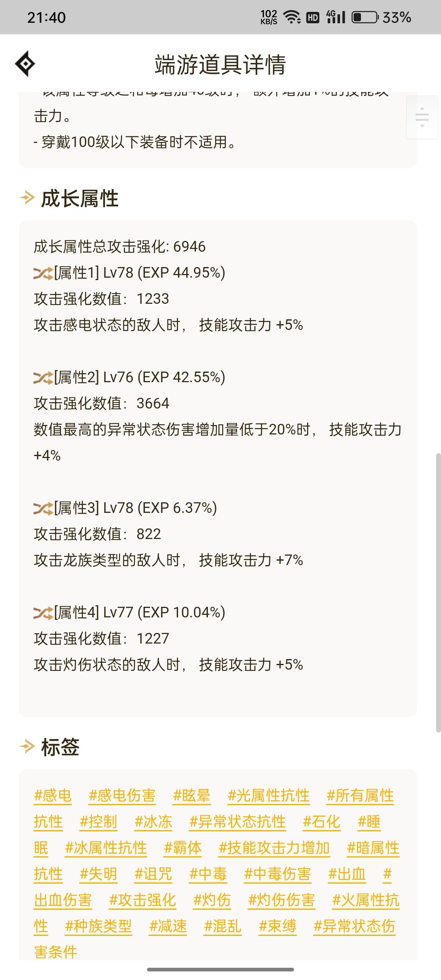Viewport: 441px width, 980px height.
Task: Tap the arrow icon before 标签
Action: click(x=27, y=746)
